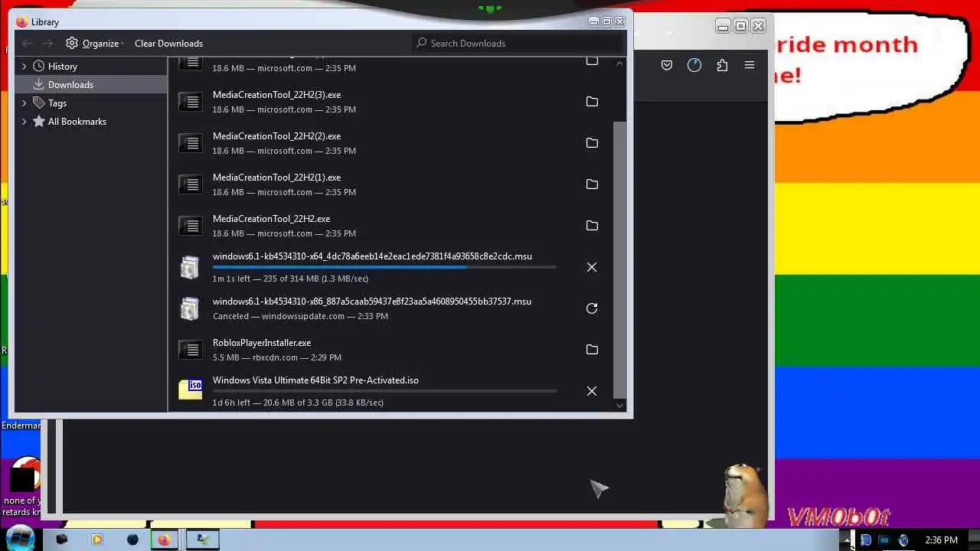Viewport: 980px width, 551px height.
Task: Click the MediaCreationTool_22H2(2).exe file icon
Action: tap(190, 143)
